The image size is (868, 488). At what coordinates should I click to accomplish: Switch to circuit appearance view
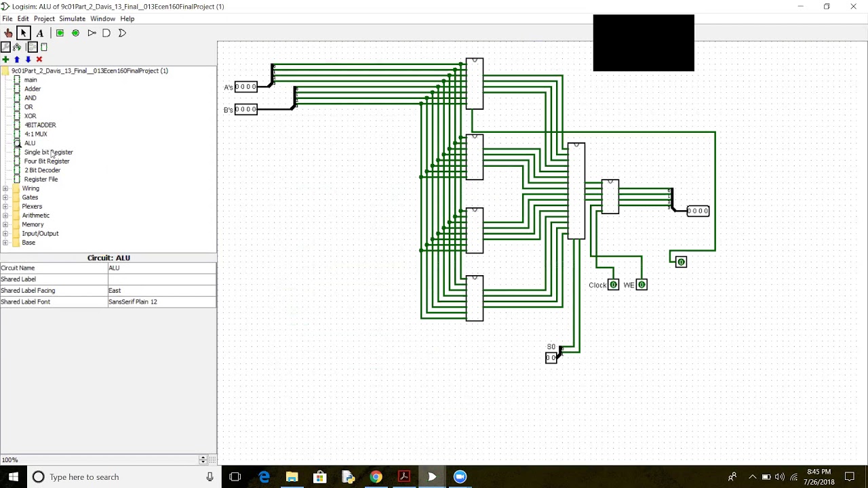tap(44, 47)
